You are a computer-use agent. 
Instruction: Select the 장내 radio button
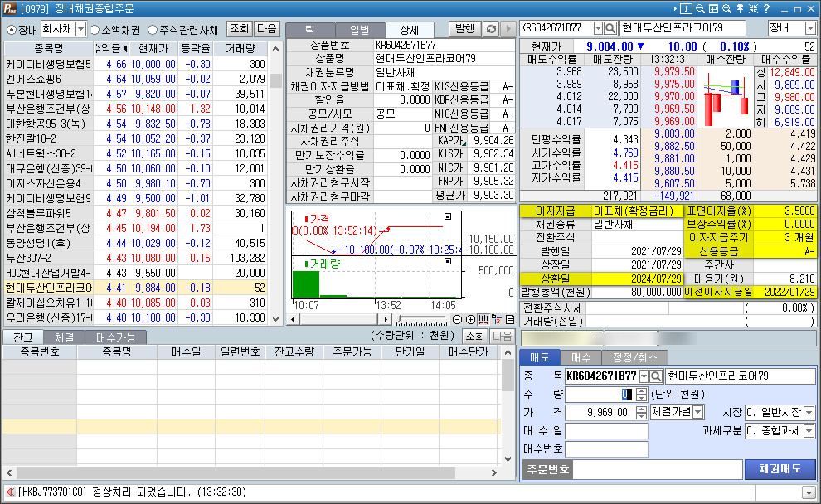11,30
